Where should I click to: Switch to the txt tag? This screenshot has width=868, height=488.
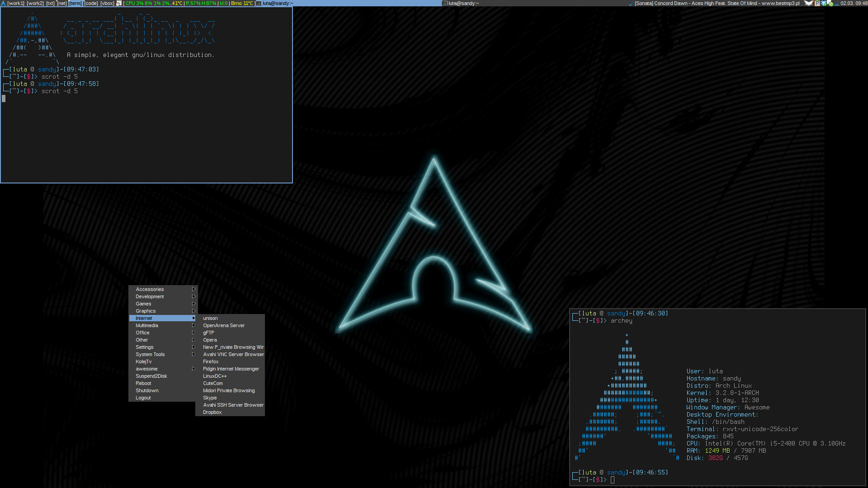click(50, 3)
